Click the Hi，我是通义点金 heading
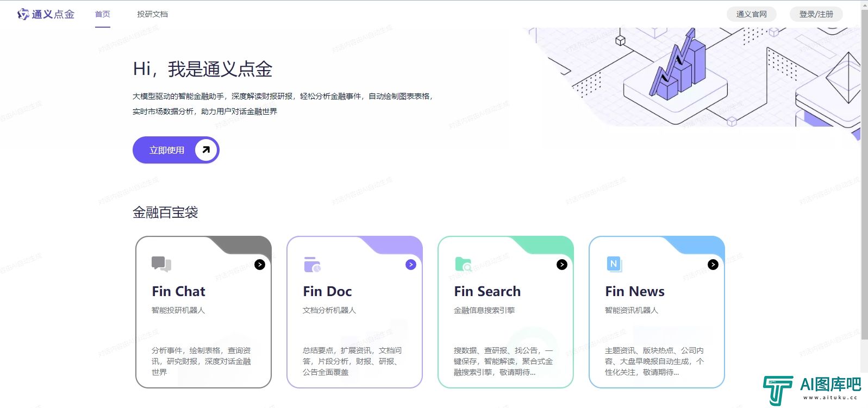 pos(203,69)
